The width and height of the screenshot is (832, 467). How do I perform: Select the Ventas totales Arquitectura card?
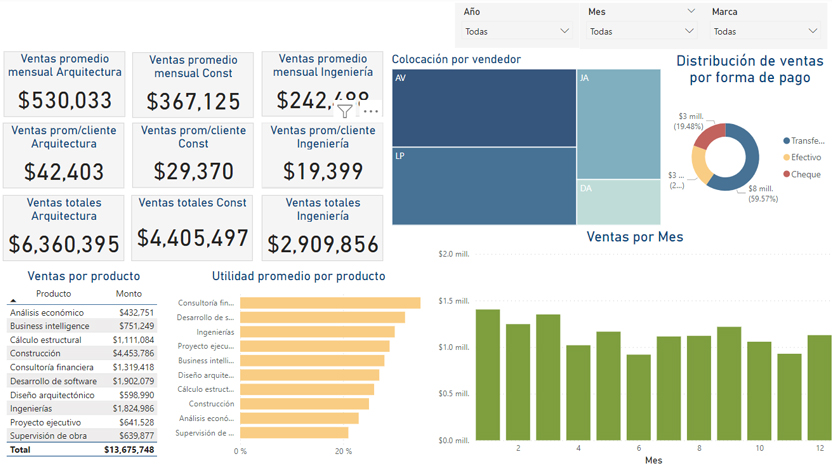(65, 227)
